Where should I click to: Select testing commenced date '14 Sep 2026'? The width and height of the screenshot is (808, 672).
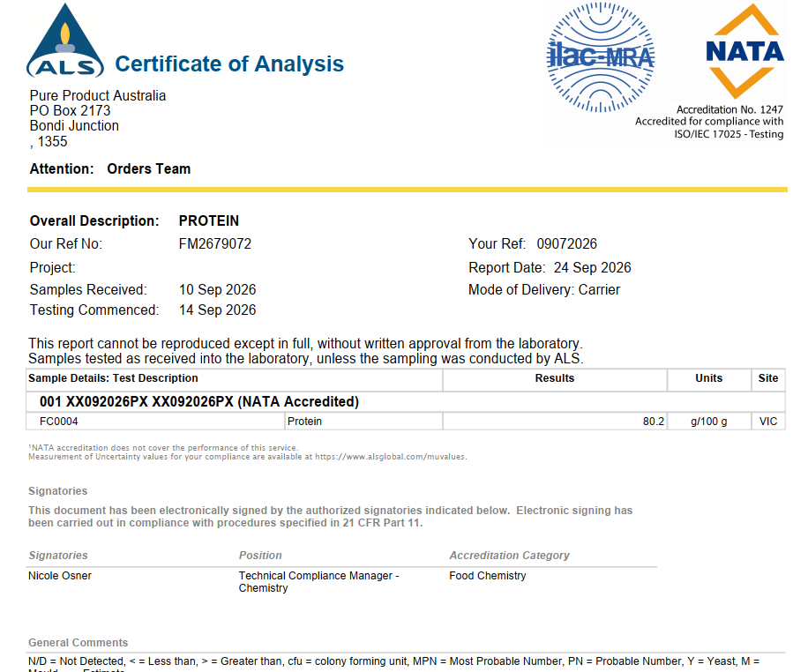pyautogui.click(x=218, y=310)
